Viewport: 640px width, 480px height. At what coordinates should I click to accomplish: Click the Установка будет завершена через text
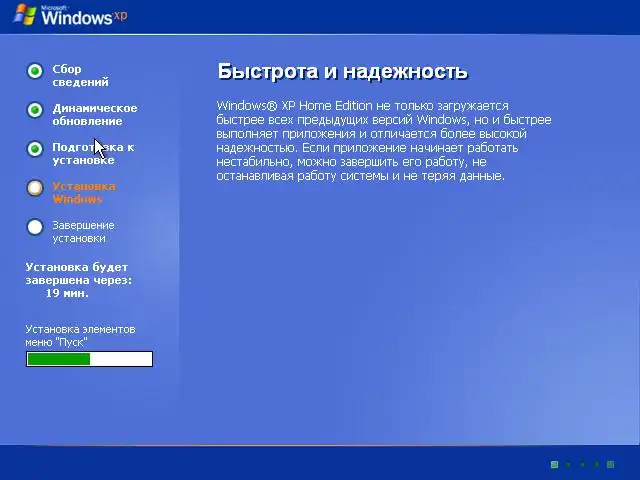coord(79,273)
